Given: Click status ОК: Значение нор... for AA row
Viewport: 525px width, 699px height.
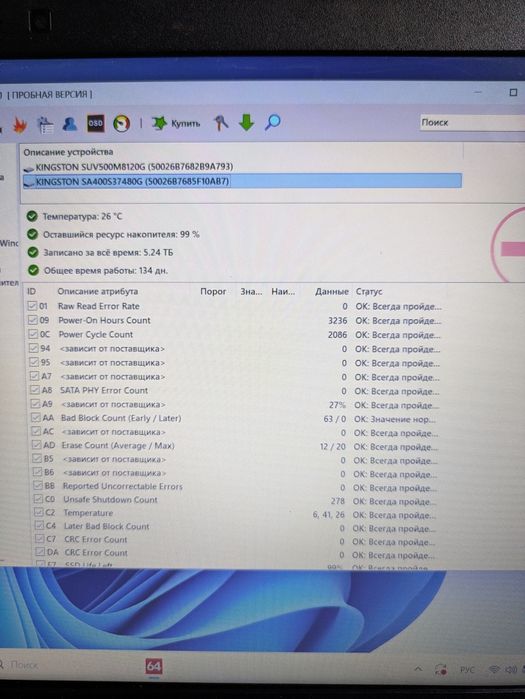Looking at the screenshot, I should pos(395,419).
